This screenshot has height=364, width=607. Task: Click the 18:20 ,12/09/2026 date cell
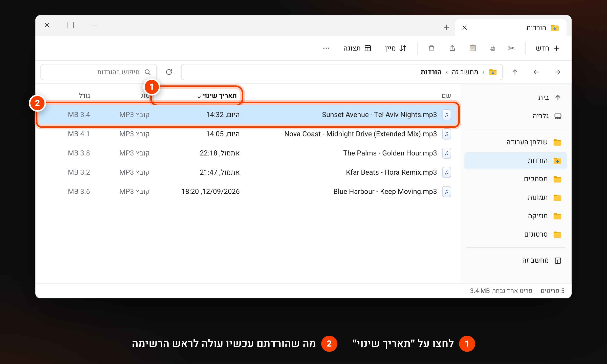pyautogui.click(x=210, y=192)
